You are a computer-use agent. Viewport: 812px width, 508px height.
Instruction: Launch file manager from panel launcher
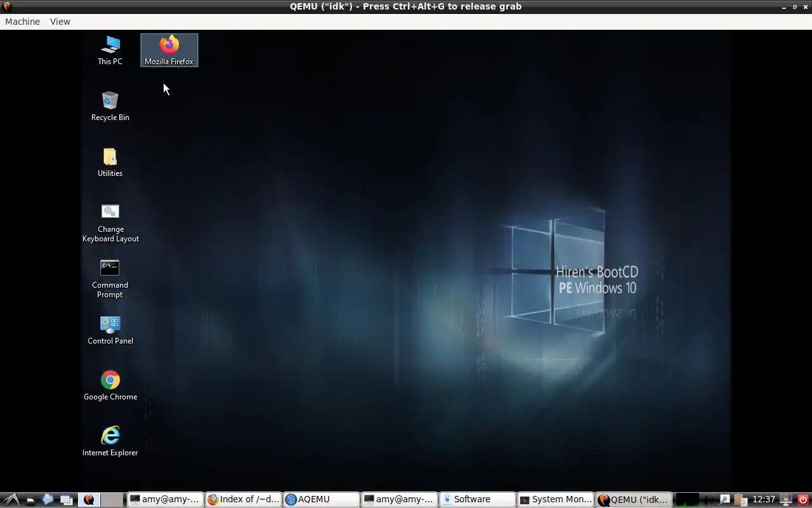[30, 500]
